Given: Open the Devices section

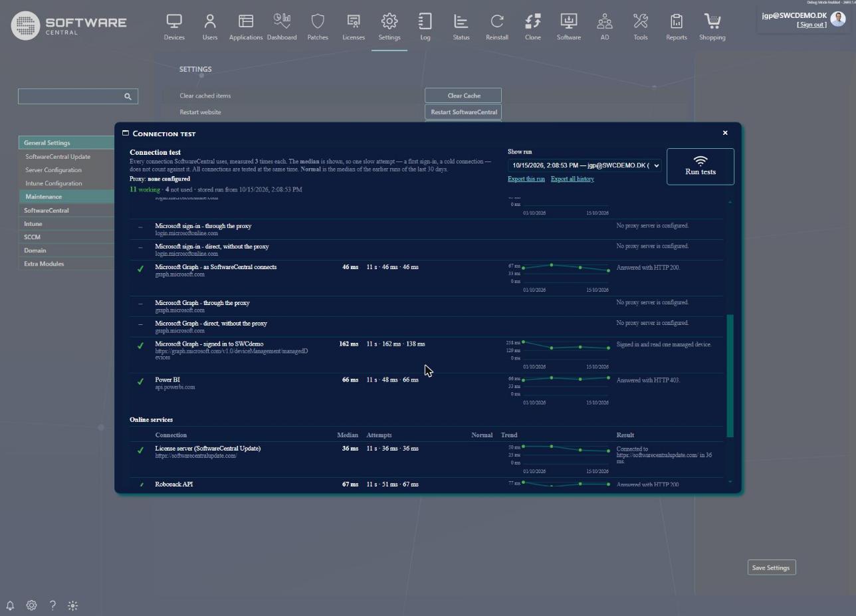Looking at the screenshot, I should [x=174, y=27].
